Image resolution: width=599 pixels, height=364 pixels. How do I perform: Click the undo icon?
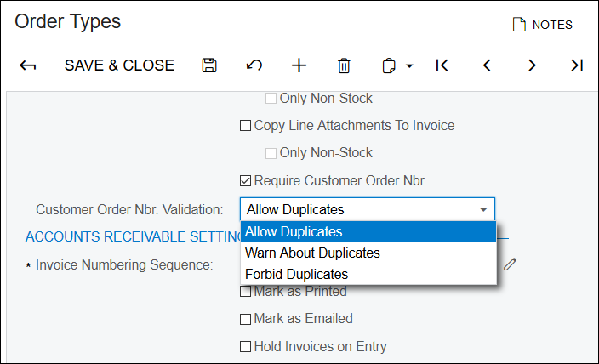[254, 65]
